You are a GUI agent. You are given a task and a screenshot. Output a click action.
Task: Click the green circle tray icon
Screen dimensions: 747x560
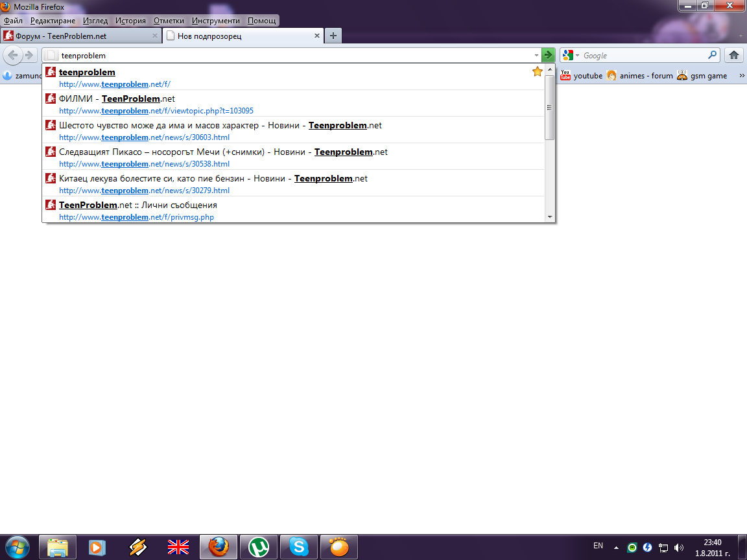coord(632,548)
